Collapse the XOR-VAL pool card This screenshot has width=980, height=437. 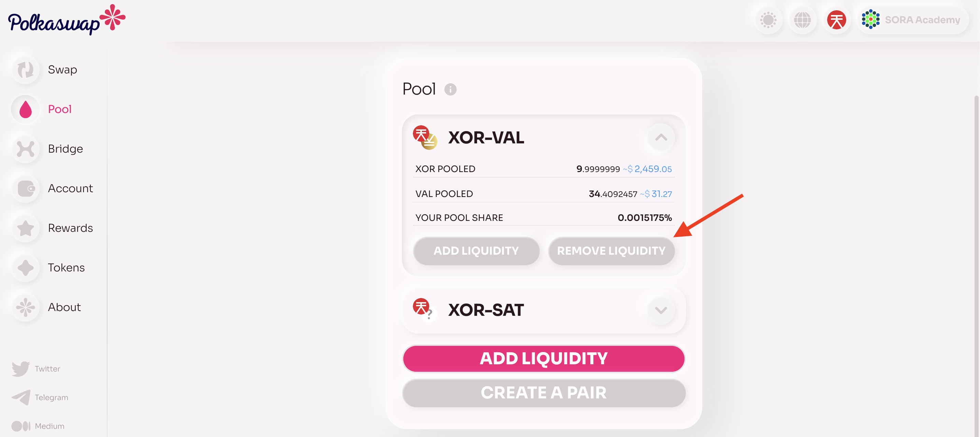tap(661, 138)
